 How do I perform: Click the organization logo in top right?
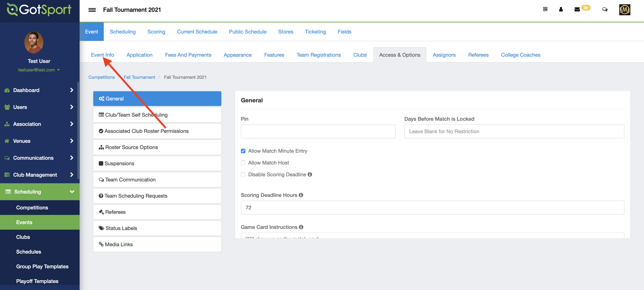[x=624, y=10]
